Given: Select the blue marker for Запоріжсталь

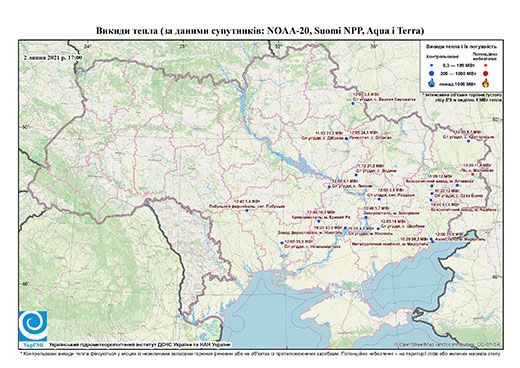Looking at the screenshot, I should coord(366,217).
